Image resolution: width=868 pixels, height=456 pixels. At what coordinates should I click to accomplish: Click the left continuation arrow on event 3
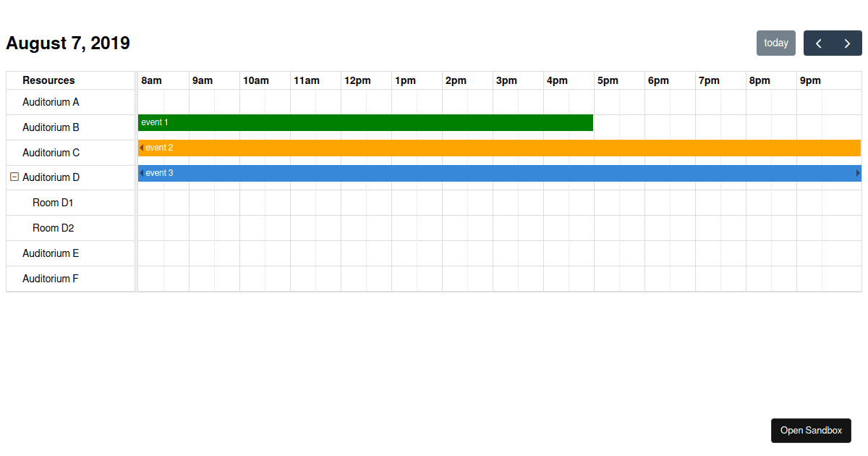140,173
